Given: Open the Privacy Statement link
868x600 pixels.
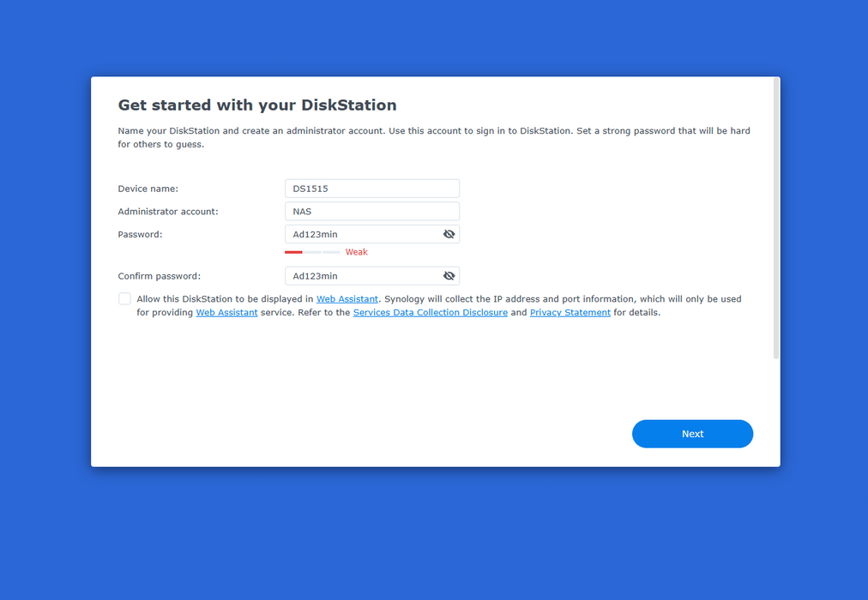Looking at the screenshot, I should (x=570, y=313).
